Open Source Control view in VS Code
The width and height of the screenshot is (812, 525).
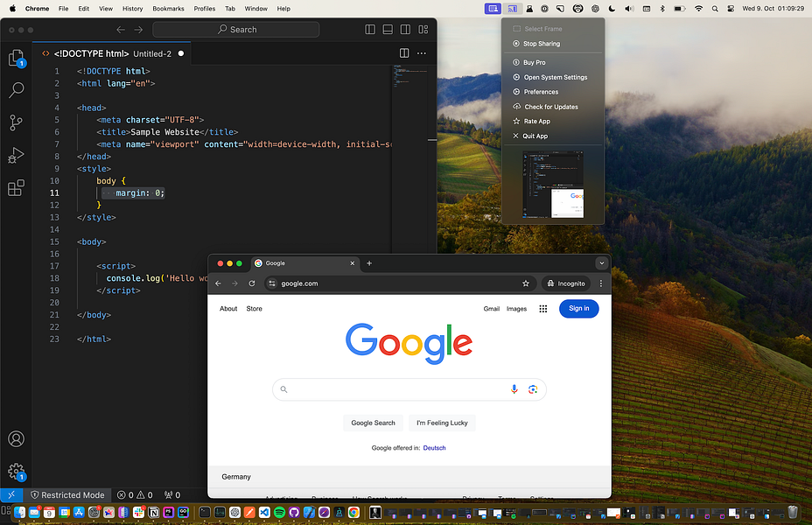click(16, 122)
